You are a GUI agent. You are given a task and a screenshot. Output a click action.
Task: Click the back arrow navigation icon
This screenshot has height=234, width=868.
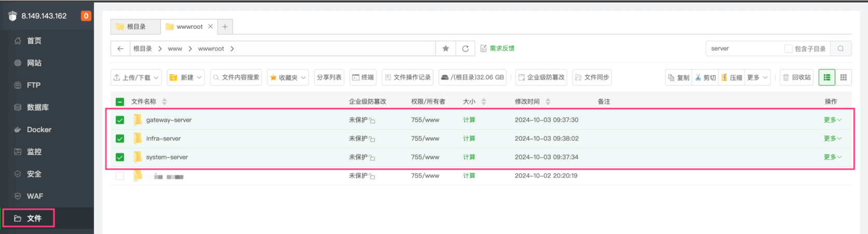pos(120,49)
